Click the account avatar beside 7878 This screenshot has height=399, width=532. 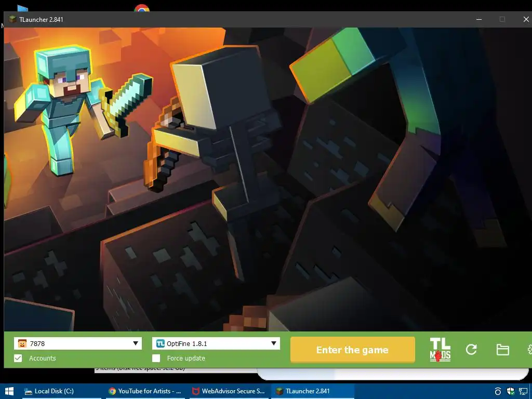[x=22, y=343]
